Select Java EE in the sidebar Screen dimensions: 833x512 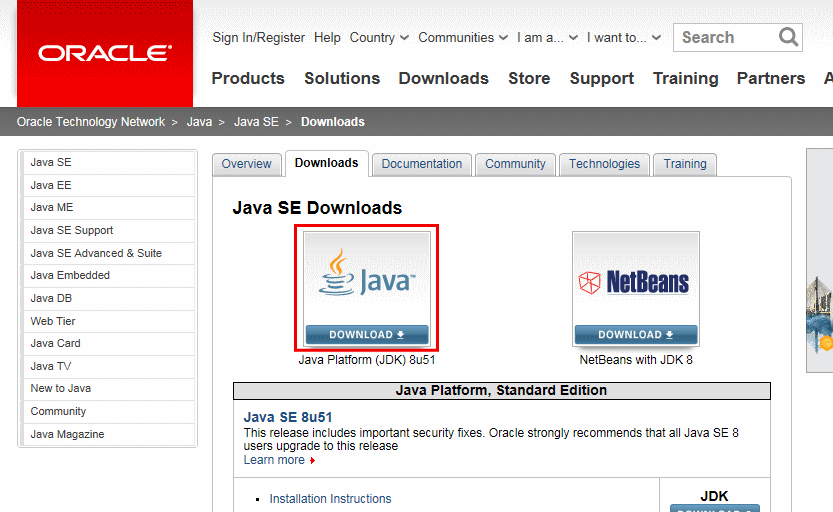[x=51, y=185]
